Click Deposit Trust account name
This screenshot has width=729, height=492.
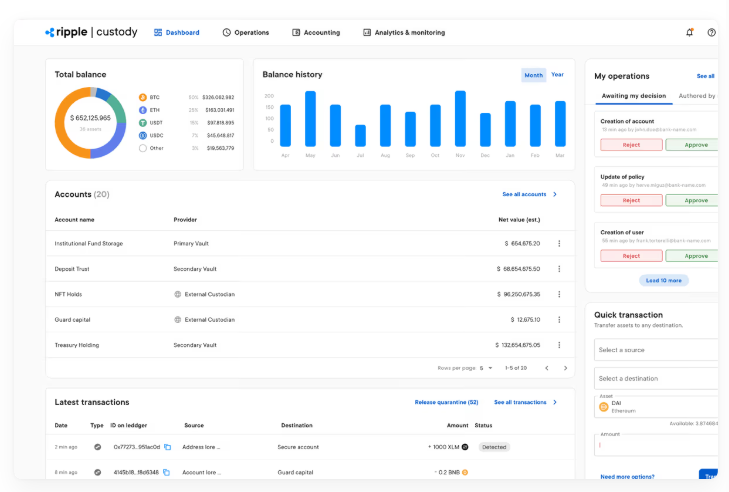(x=72, y=269)
